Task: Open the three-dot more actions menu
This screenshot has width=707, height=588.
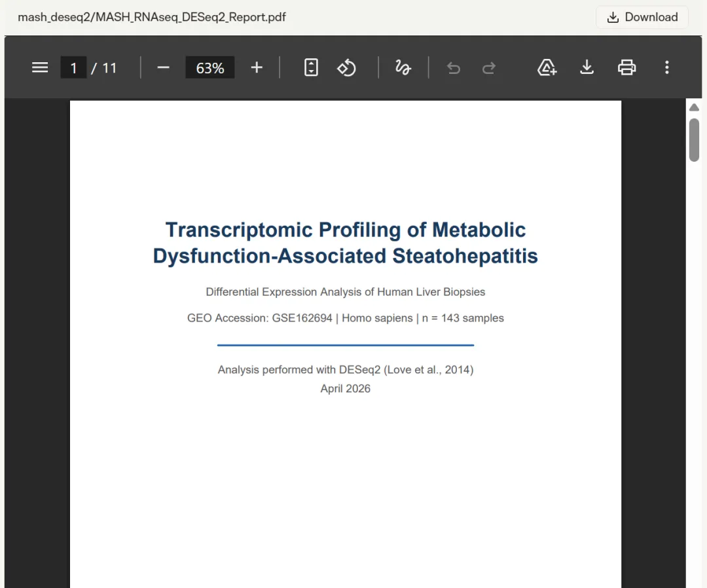Action: pos(667,67)
